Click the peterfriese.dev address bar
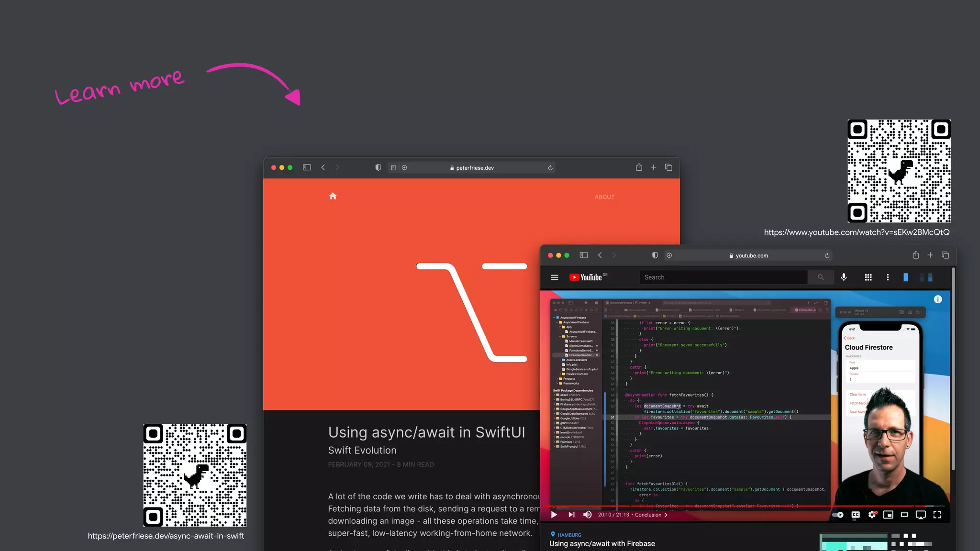The width and height of the screenshot is (980, 551). click(471, 168)
